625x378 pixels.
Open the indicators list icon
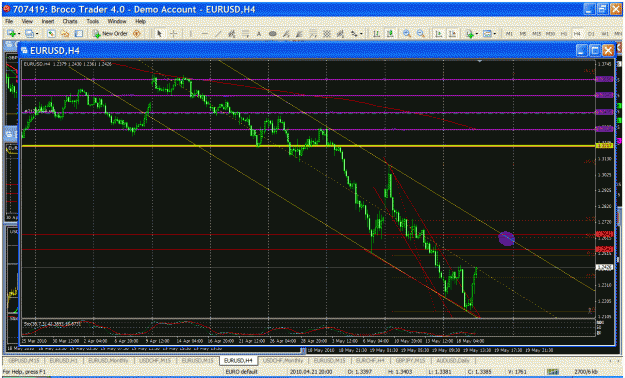470,34
